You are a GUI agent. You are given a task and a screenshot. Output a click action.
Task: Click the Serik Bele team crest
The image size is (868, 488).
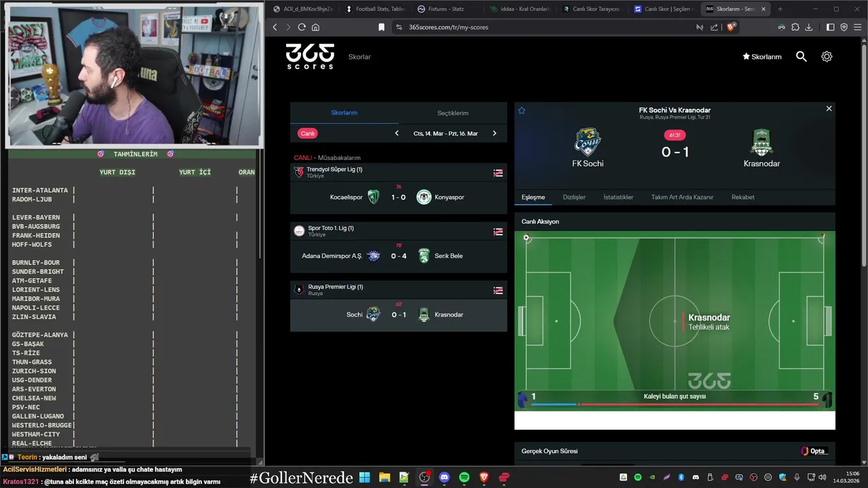tap(424, 256)
